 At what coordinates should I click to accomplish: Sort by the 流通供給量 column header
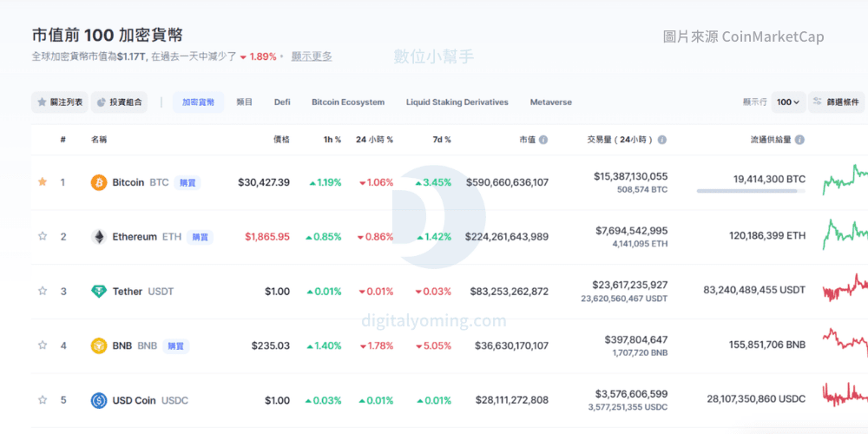coord(771,140)
